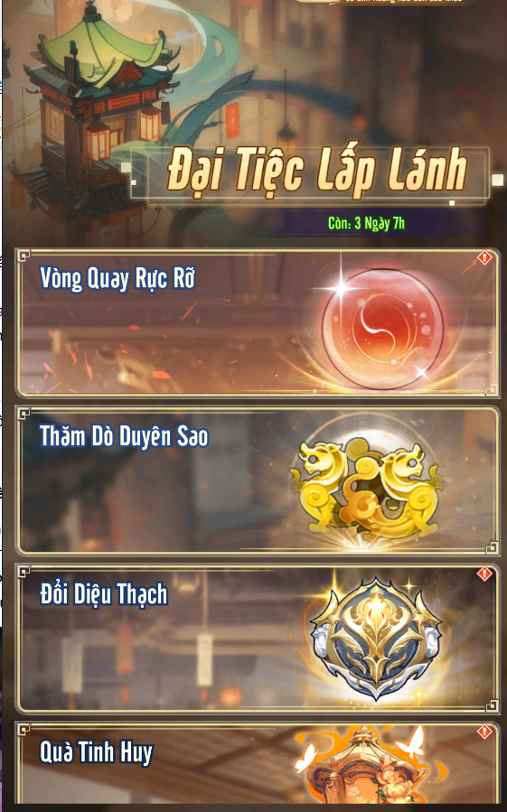The image size is (507, 812).
Task: Tap the red orb on Vòng Quay Rực Rỡ
Action: 382,328
